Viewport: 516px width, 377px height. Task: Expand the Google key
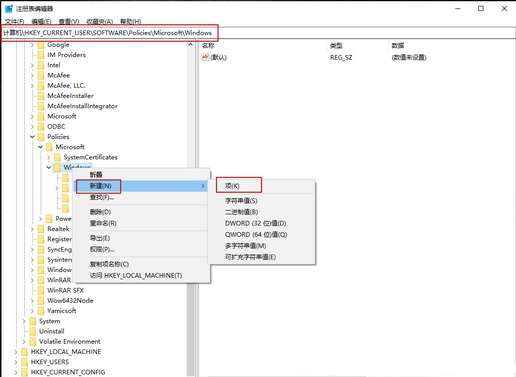coord(32,45)
